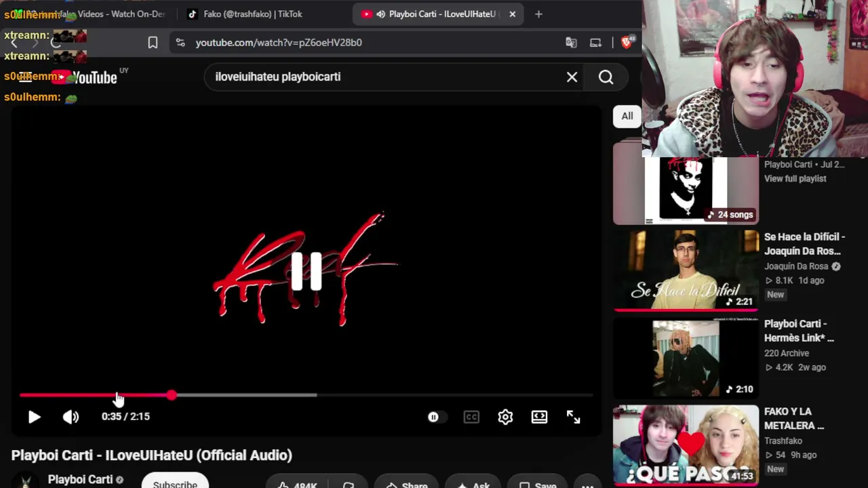
Task: Switch to the Fako TikTok tab
Action: [x=252, y=14]
